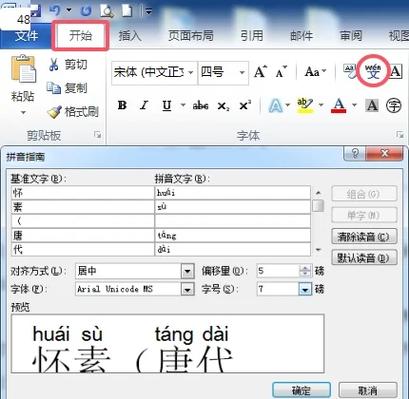Open alignment 居中 dropdown arrow

click(x=187, y=271)
